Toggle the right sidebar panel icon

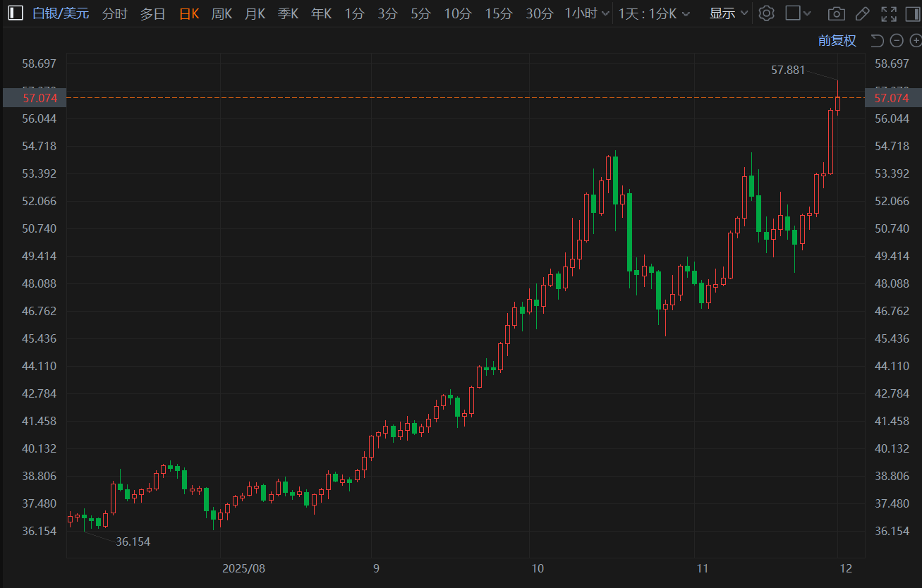(912, 13)
